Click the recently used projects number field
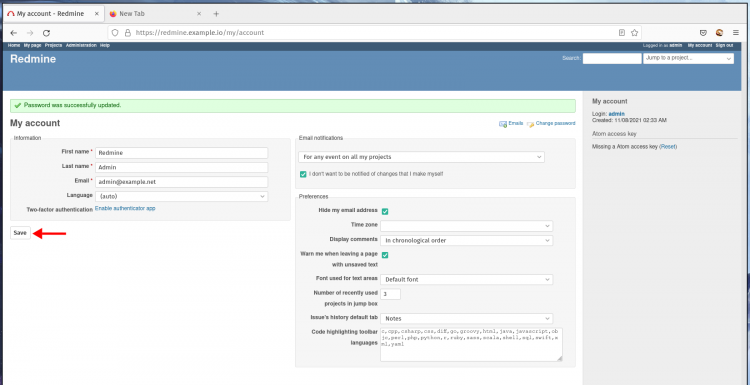This screenshot has width=750, height=385. click(390, 294)
